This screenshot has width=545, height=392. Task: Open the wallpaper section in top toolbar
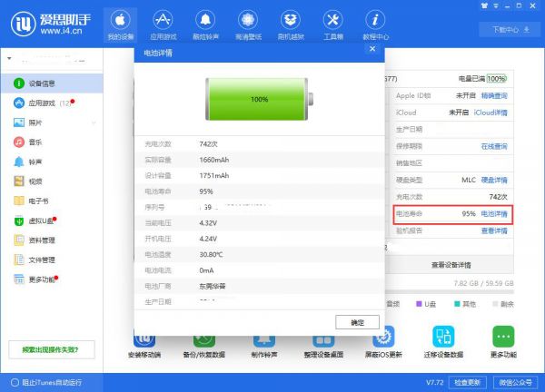(x=248, y=25)
